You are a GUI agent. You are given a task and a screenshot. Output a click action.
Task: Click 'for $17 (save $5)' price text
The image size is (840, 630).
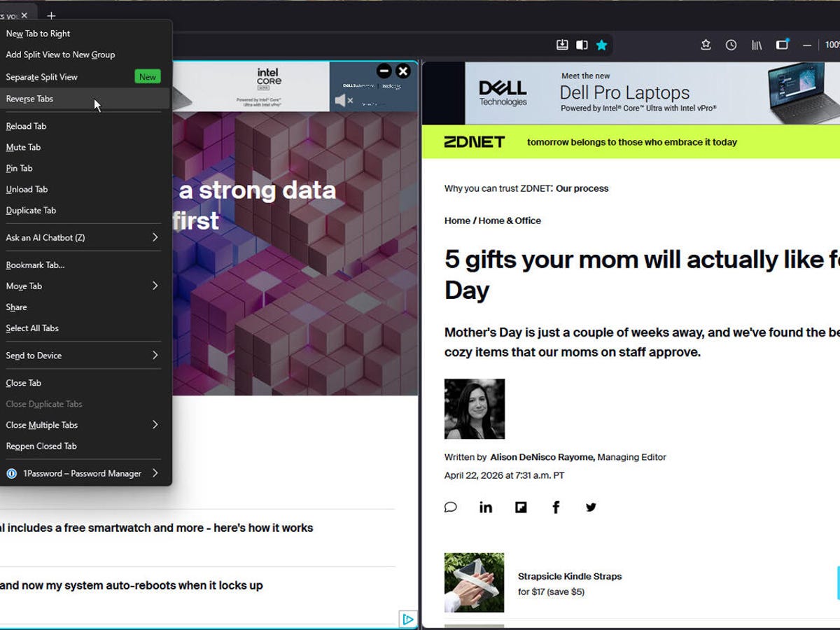click(x=551, y=591)
